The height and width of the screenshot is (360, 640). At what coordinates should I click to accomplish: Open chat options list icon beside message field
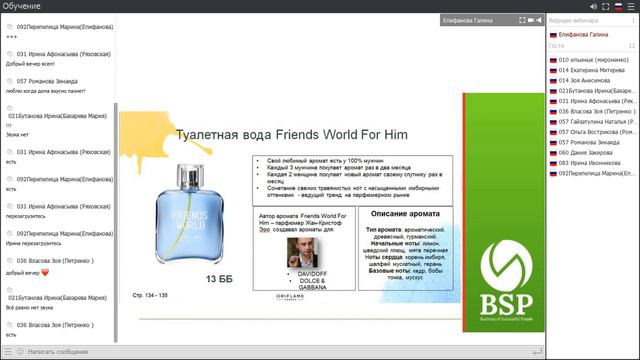(x=8, y=351)
